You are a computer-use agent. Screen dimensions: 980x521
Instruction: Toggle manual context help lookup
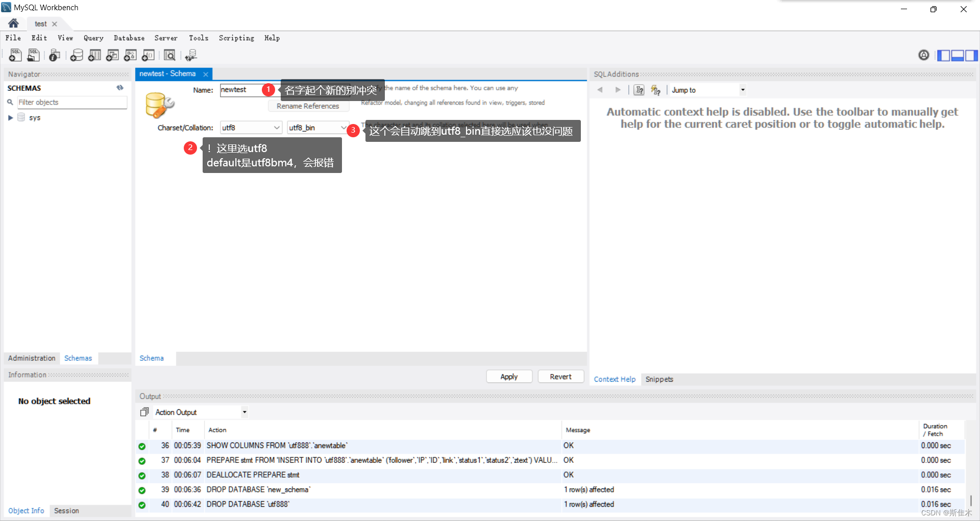point(639,89)
